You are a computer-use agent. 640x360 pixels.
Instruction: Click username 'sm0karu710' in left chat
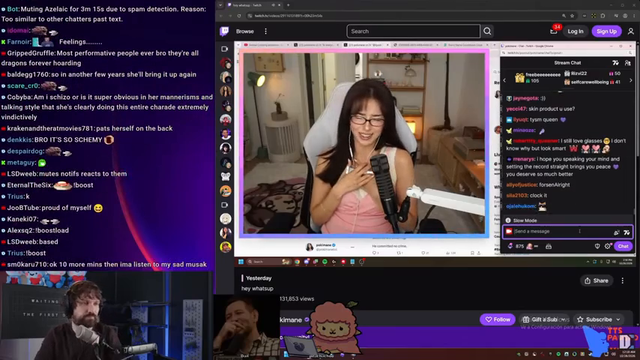(x=27, y=264)
